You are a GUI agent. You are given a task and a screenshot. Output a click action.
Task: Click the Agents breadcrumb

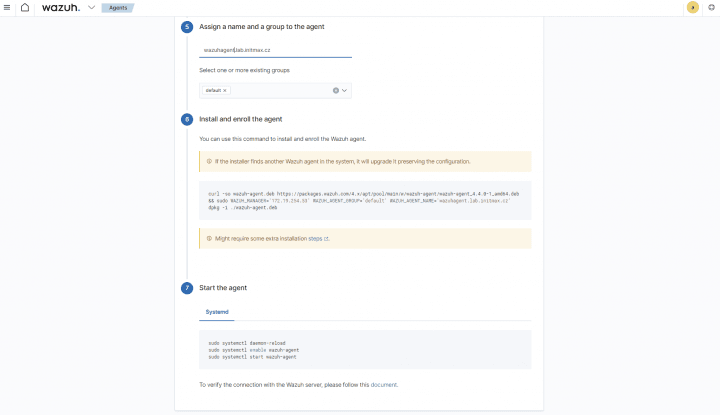(x=118, y=8)
